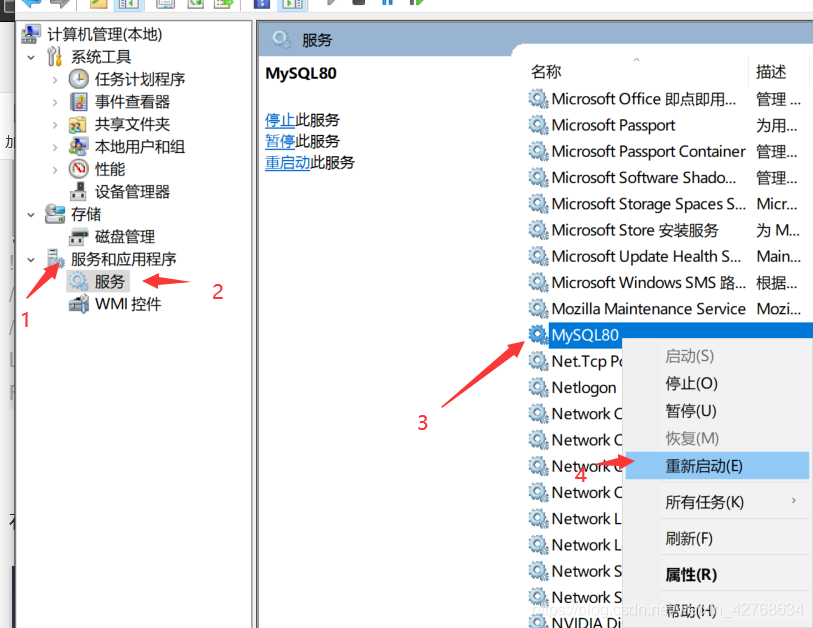Choose 帮助(H) in the context menu
The height and width of the screenshot is (628, 813).
pos(716,611)
